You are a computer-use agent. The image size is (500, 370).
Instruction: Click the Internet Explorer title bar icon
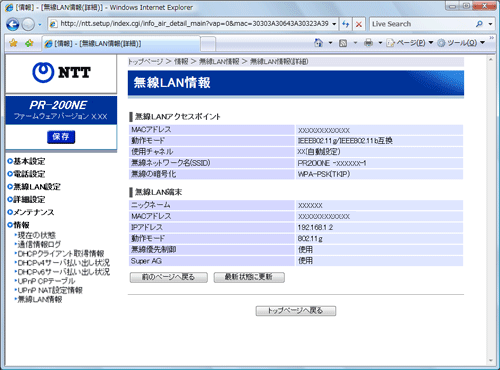point(9,7)
